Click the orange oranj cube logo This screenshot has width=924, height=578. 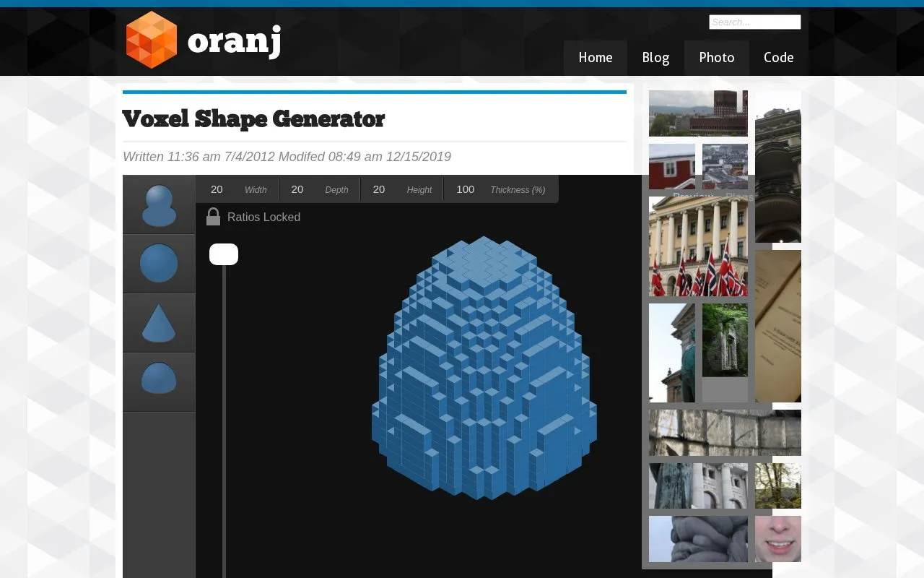(152, 40)
